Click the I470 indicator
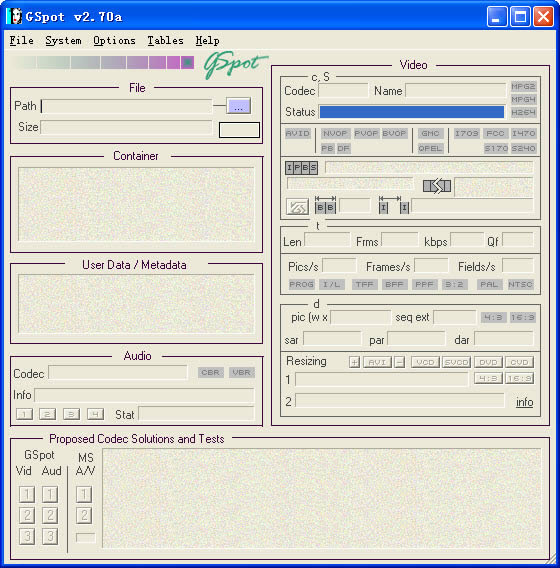560x568 pixels. pyautogui.click(x=523, y=134)
